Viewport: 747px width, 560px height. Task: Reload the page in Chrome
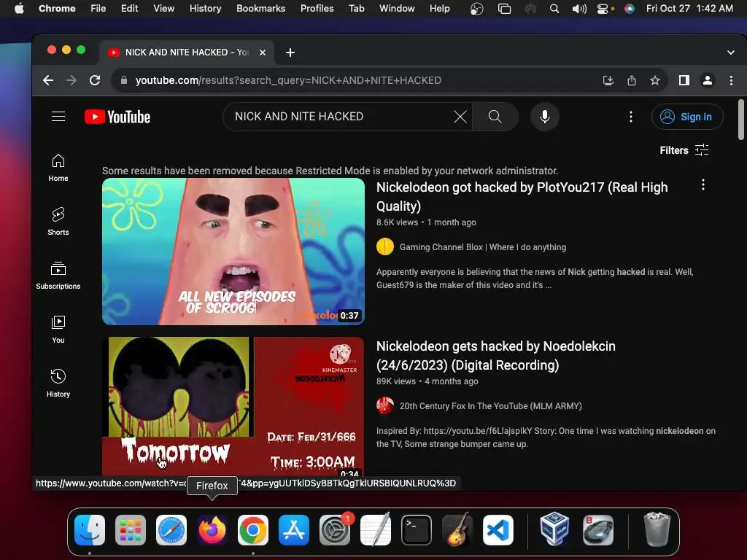(x=95, y=80)
